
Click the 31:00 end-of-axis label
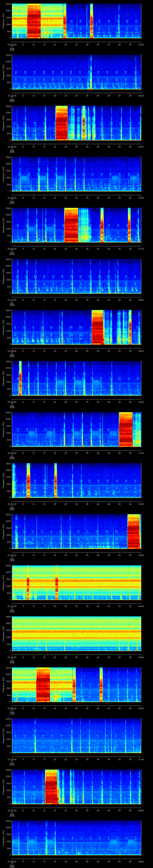coord(141,453)
